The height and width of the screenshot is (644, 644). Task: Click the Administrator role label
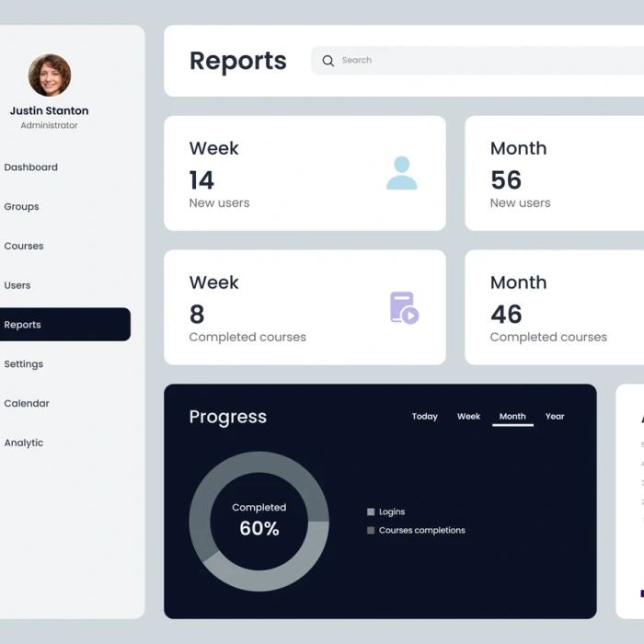[50, 125]
